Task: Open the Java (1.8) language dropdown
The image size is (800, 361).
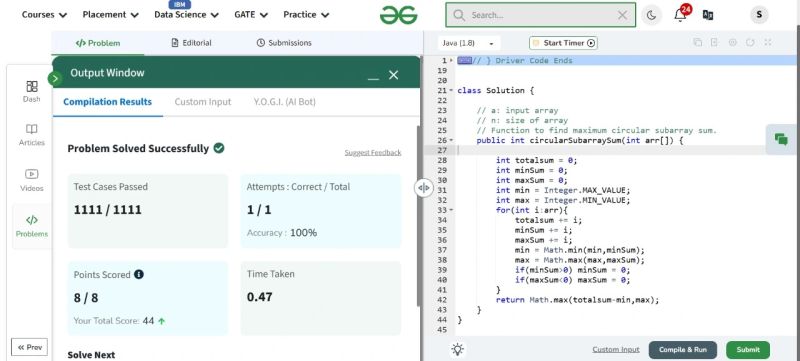Action: (468, 43)
